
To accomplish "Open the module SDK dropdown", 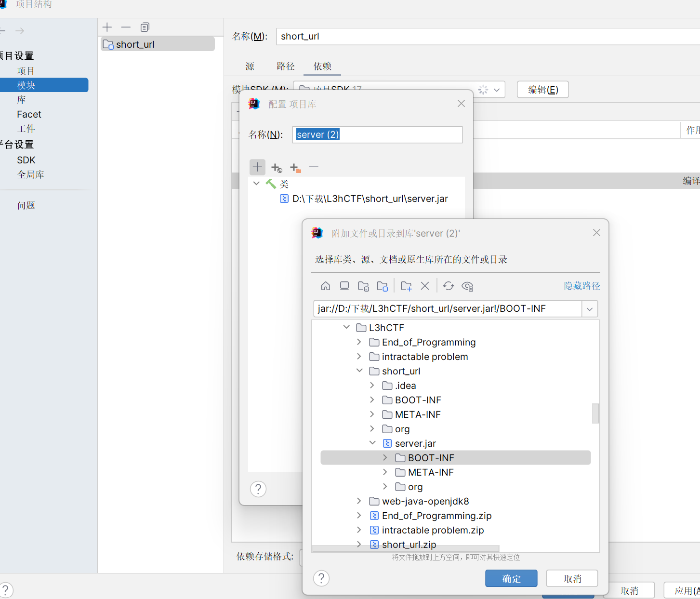I will point(497,90).
